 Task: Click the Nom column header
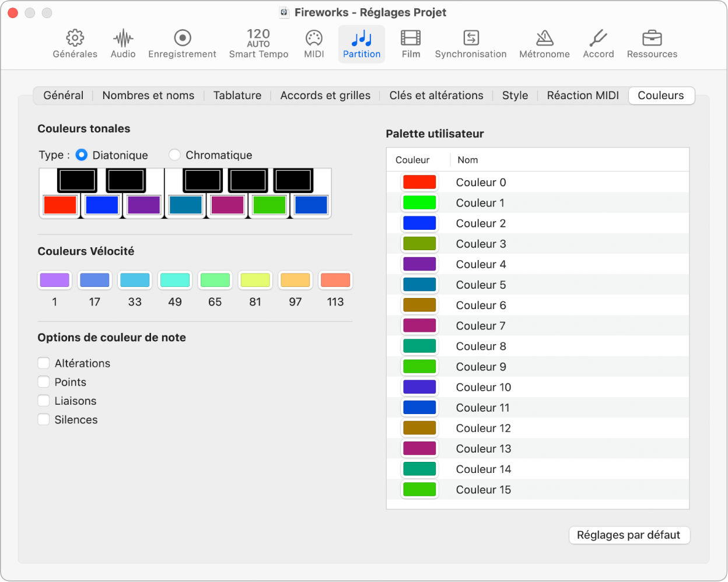point(468,160)
